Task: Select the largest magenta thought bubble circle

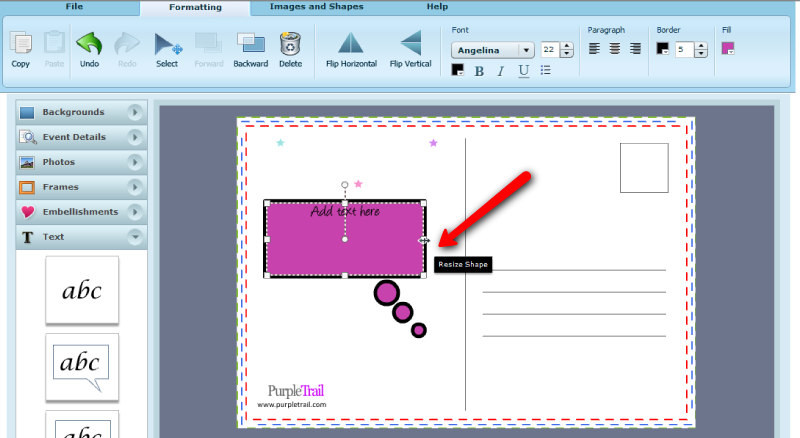Action: [x=387, y=293]
